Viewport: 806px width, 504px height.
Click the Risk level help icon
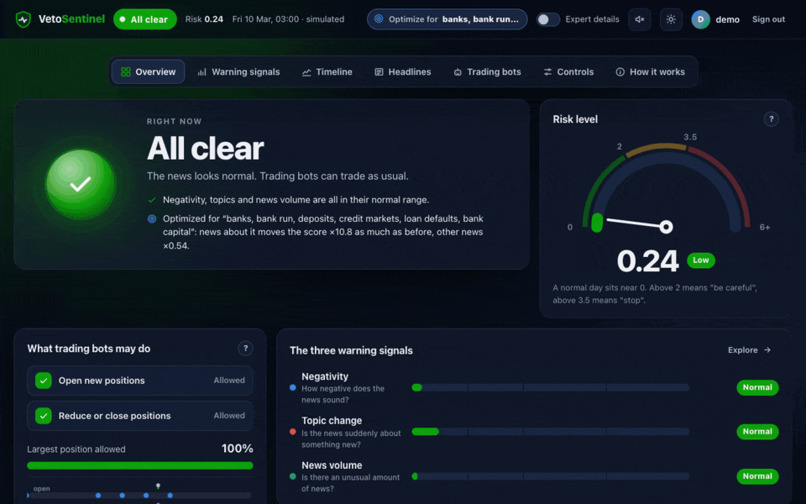pyautogui.click(x=771, y=119)
